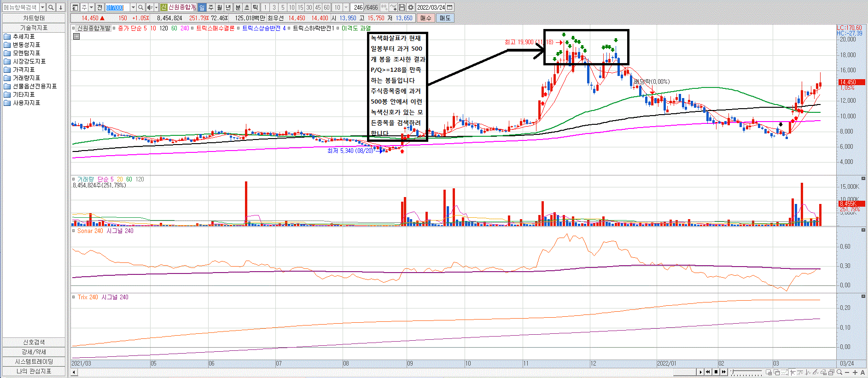Image resolution: width=868 pixels, height=378 pixels.
Task: Click the bottom-right magnifier tool icon
Action: pyautogui.click(x=839, y=372)
